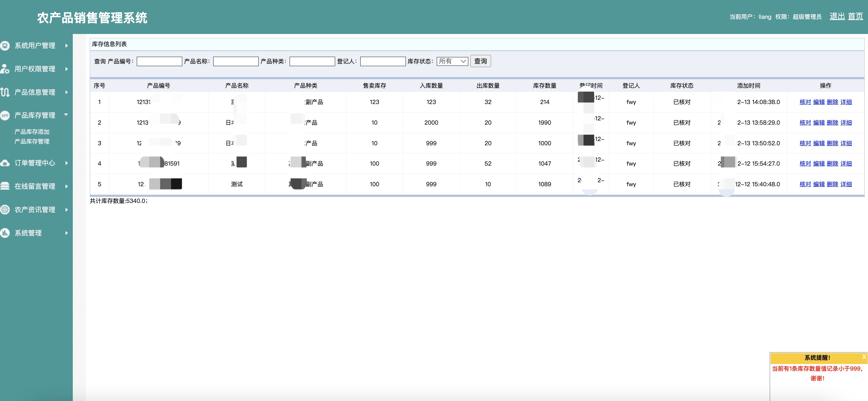Screen dimensions: 868x401
Task: Click 核对 in row 1
Action: pos(805,102)
